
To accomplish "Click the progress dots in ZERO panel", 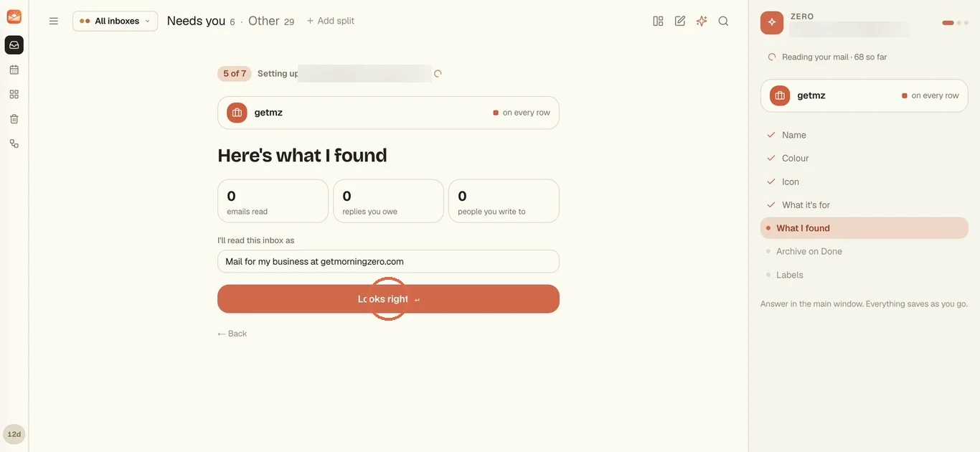I will 956,23.
